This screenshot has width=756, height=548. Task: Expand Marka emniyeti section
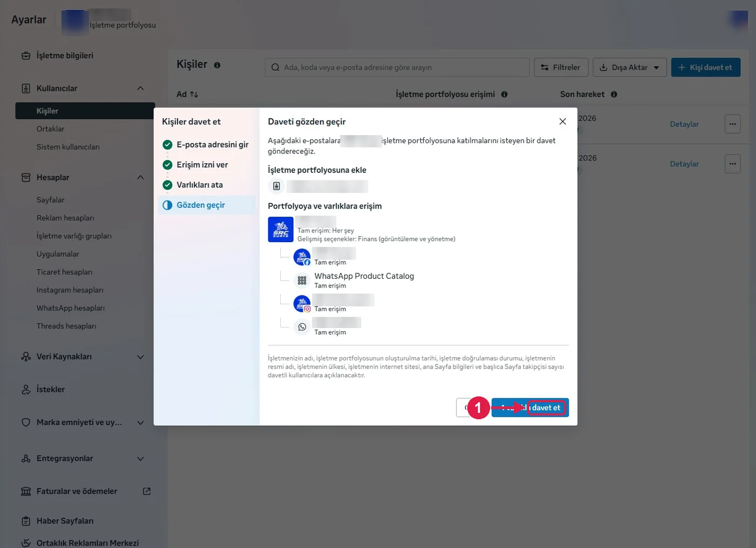point(140,423)
